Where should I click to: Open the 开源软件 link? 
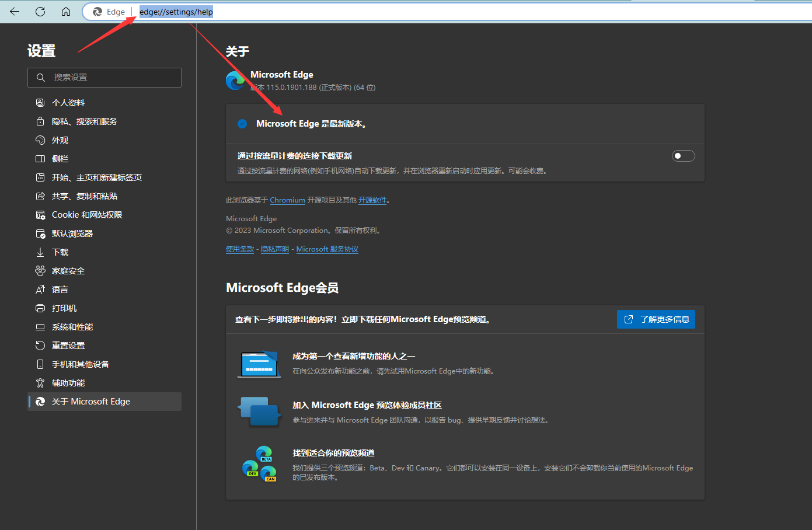coord(372,200)
